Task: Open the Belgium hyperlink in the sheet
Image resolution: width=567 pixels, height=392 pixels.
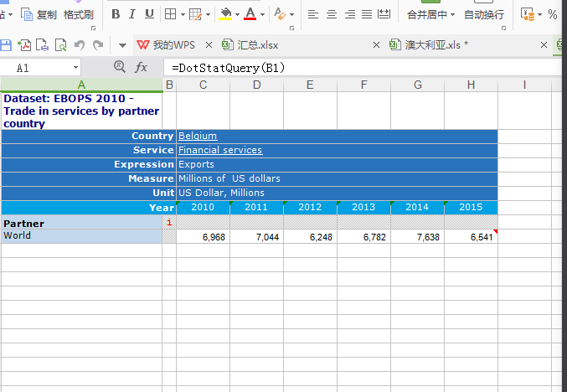Action: pyautogui.click(x=197, y=136)
